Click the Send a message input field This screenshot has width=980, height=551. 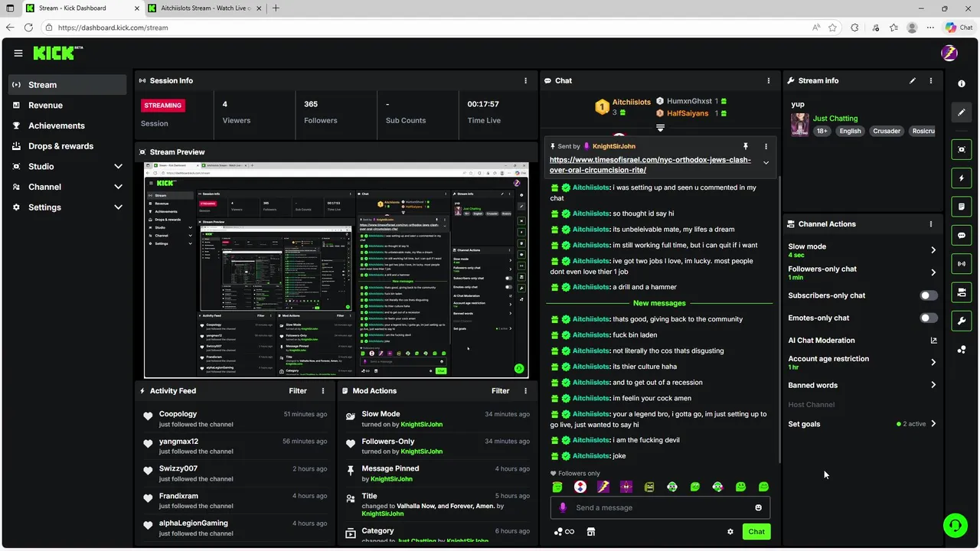click(660, 507)
